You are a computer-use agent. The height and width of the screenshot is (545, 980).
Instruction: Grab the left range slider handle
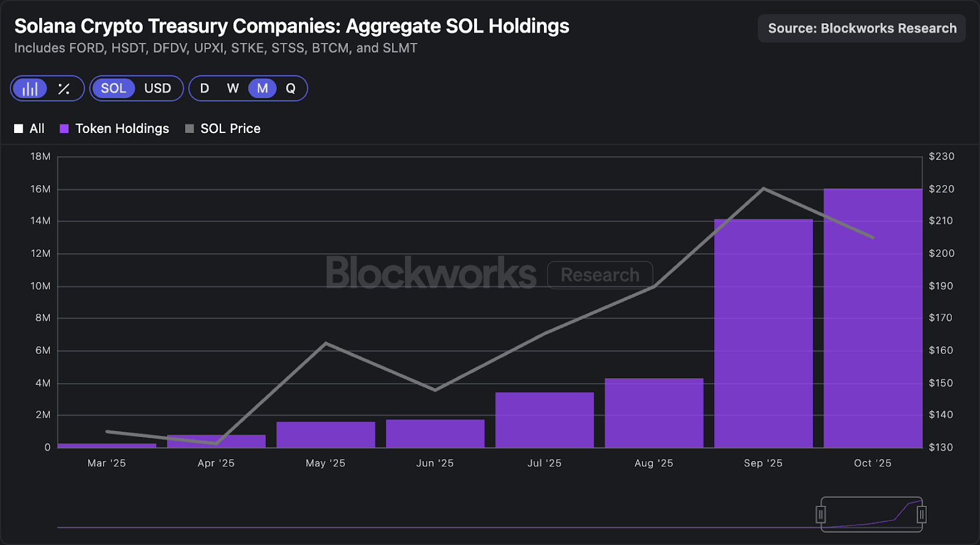[x=821, y=514]
